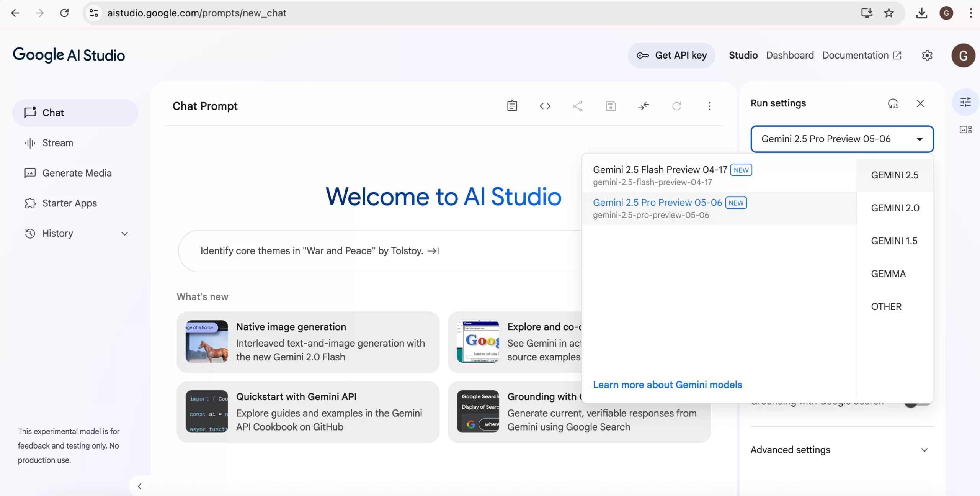Switch to GEMINI 2.0 model category

[x=895, y=208]
